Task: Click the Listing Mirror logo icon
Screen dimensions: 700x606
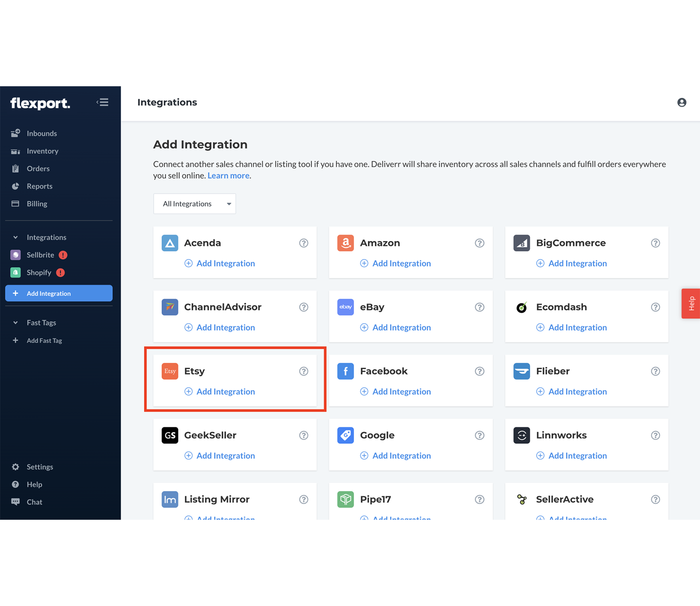Action: [x=170, y=500]
